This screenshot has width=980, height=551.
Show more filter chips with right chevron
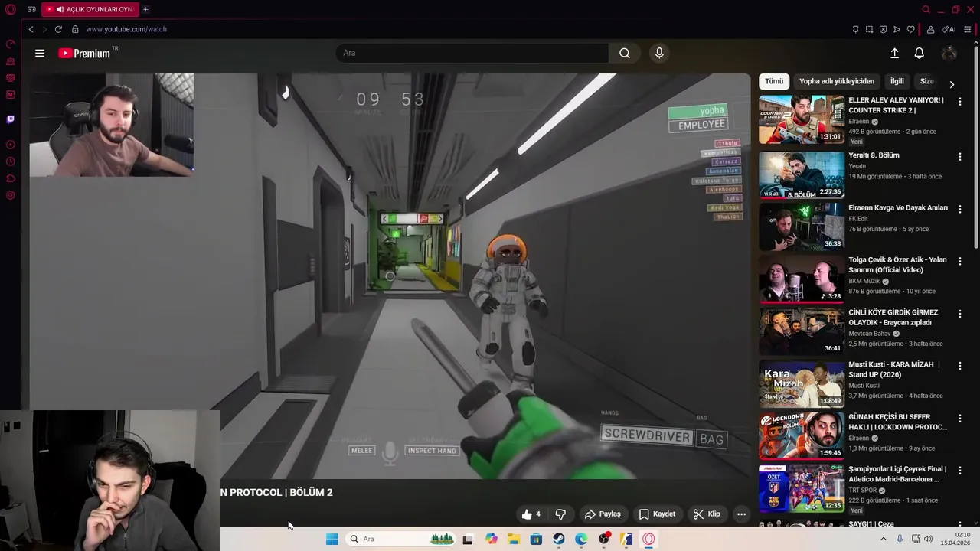pyautogui.click(x=952, y=84)
